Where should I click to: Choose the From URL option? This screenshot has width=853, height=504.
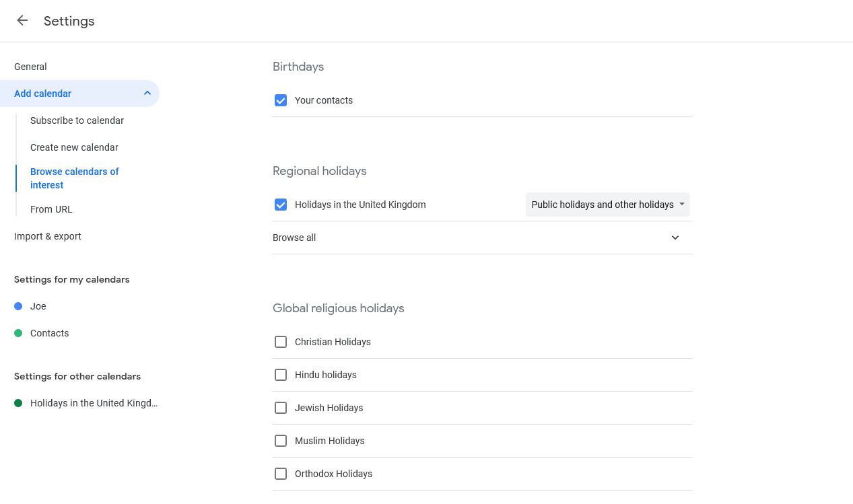[51, 209]
